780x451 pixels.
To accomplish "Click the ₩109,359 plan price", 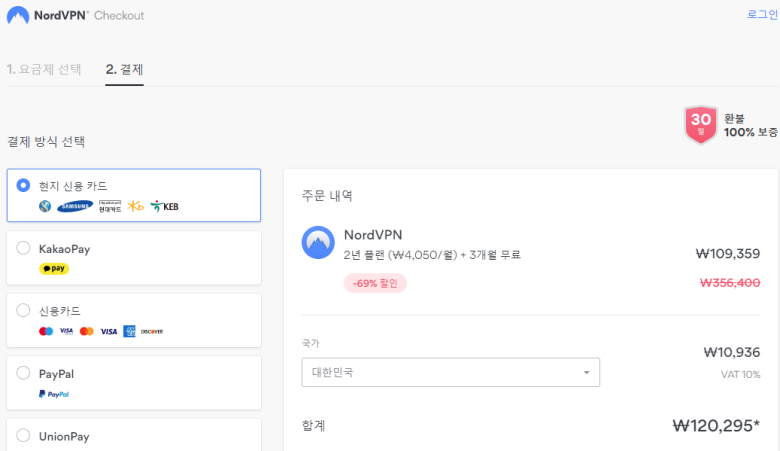I will (x=728, y=254).
